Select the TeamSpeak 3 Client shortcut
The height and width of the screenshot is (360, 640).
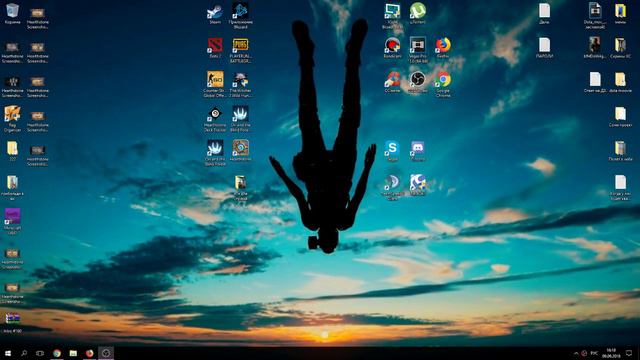click(x=392, y=187)
